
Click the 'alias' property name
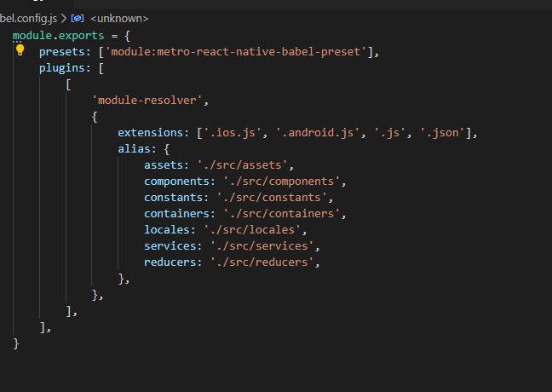pyautogui.click(x=134, y=149)
